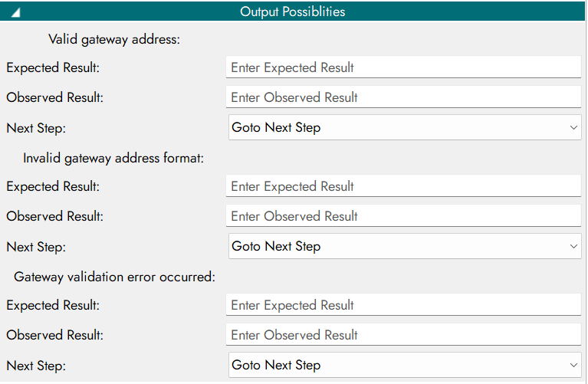588x384 pixels.
Task: Focus Expected Result field for invalid gateway format
Action: (x=403, y=186)
